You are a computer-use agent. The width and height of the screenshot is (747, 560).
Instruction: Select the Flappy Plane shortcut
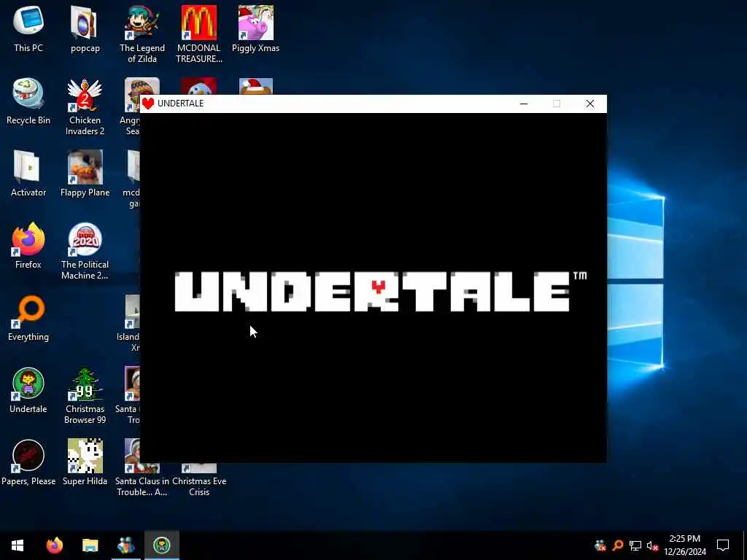point(85,174)
